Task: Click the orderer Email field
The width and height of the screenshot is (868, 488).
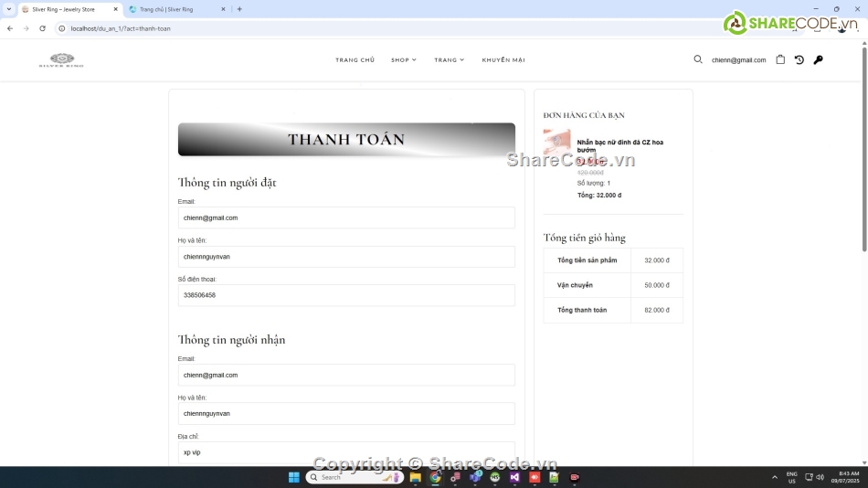Action: tap(346, 217)
